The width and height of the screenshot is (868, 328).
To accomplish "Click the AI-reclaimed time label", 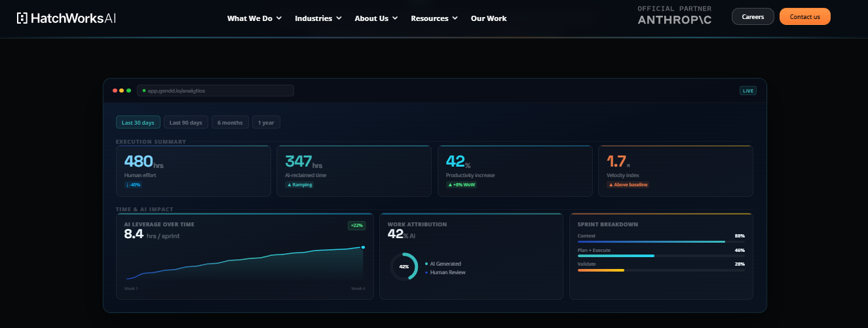I will 305,175.
